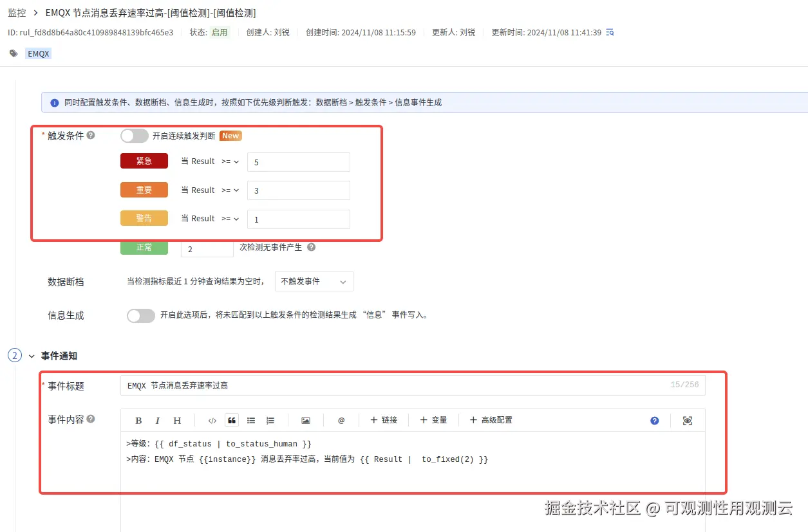Click the yellow 警告 level badge
This screenshot has height=532, width=808.
(144, 218)
